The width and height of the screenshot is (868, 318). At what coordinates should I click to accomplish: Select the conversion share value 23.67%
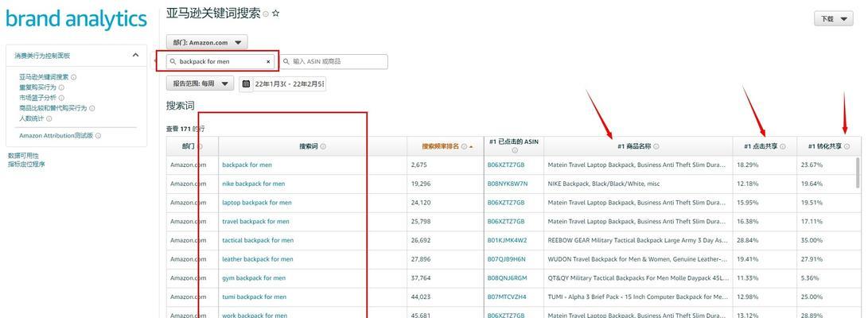(812, 165)
